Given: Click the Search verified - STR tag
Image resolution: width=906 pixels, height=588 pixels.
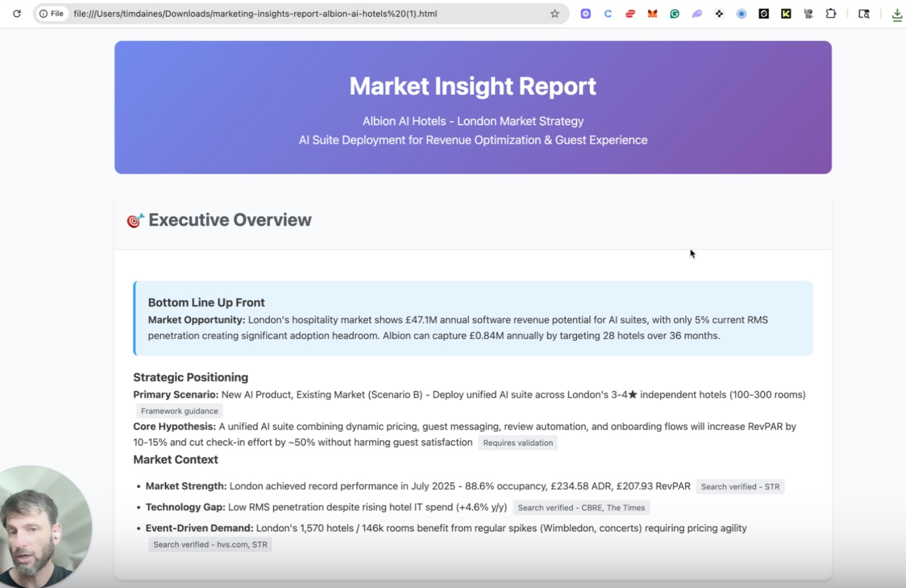Looking at the screenshot, I should click(740, 487).
